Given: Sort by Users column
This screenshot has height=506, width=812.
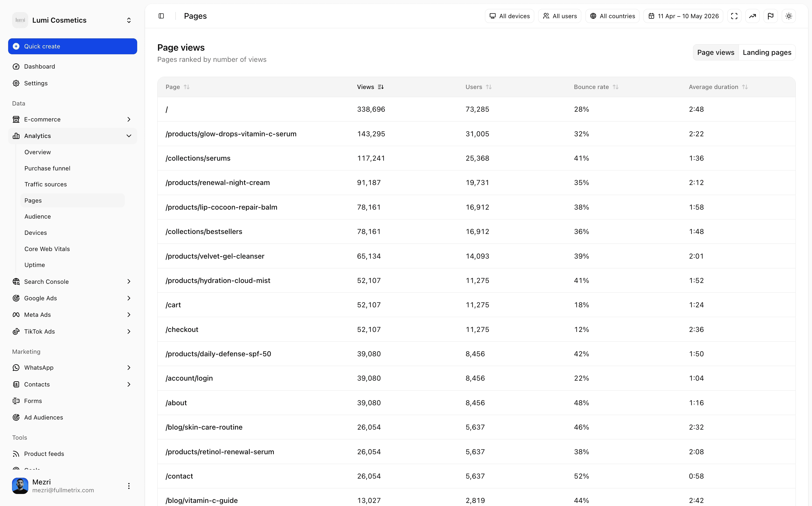Looking at the screenshot, I should [479, 87].
